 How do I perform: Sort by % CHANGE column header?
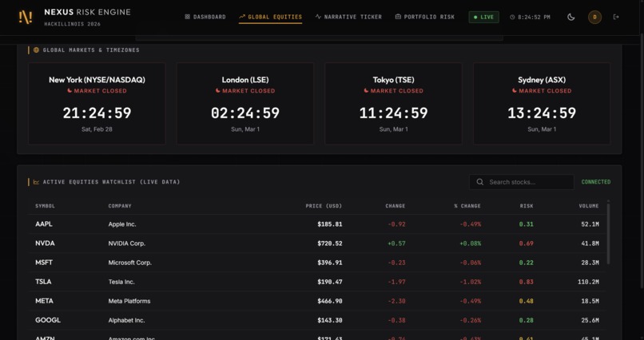(x=467, y=206)
